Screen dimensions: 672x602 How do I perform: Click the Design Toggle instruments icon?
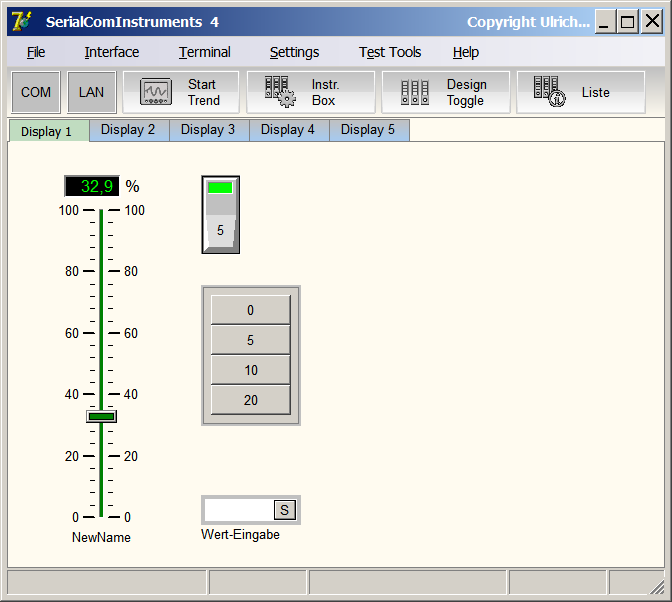click(414, 92)
